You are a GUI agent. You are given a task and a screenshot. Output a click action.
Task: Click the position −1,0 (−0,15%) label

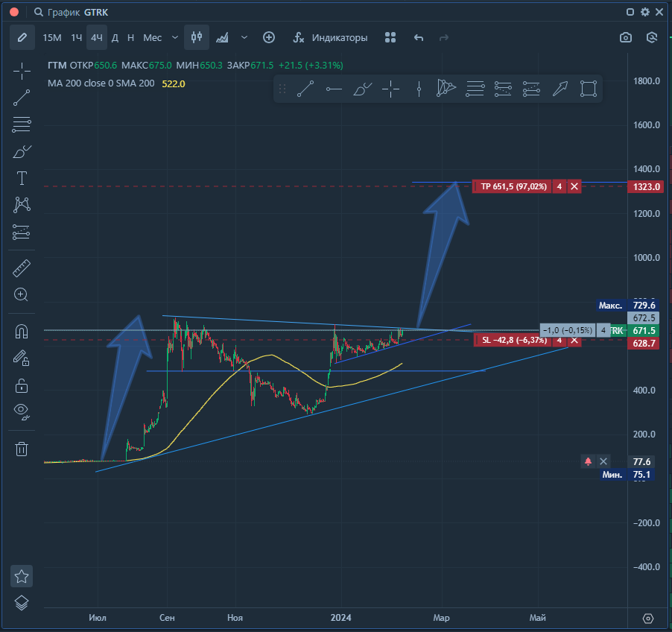568,330
